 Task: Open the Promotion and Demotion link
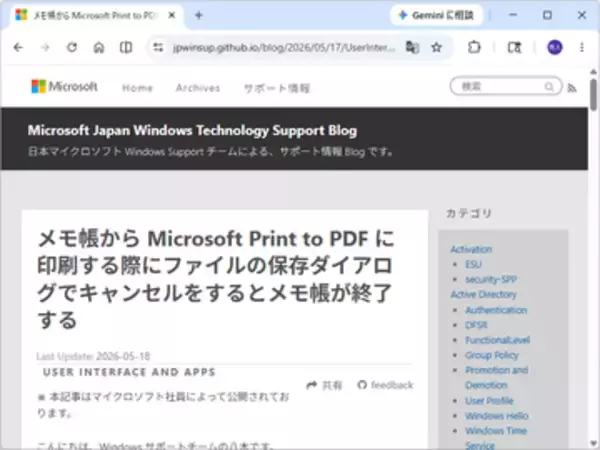[496, 377]
